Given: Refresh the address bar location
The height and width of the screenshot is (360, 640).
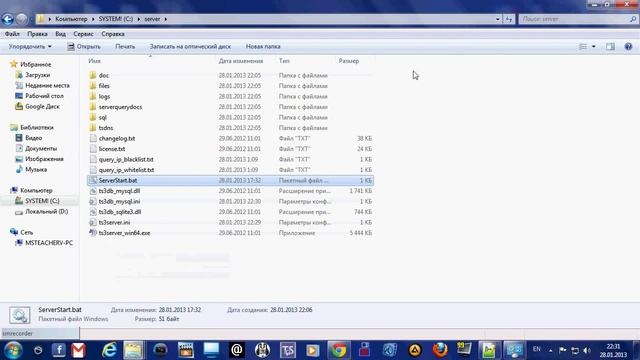Looking at the screenshot, I should [x=509, y=19].
